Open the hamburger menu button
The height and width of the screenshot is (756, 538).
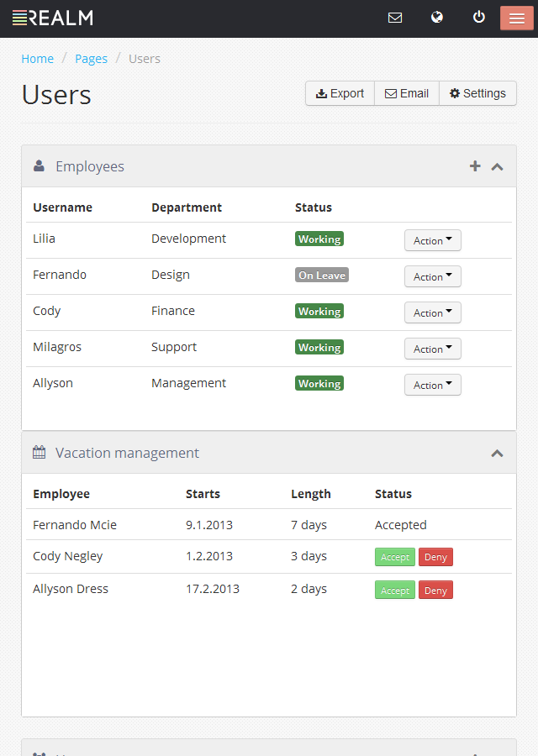pyautogui.click(x=516, y=18)
